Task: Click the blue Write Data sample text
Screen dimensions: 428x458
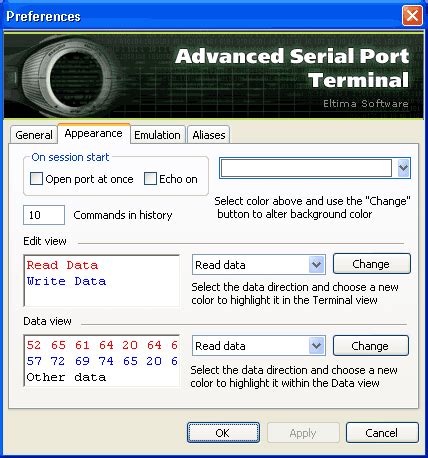Action: (x=66, y=281)
